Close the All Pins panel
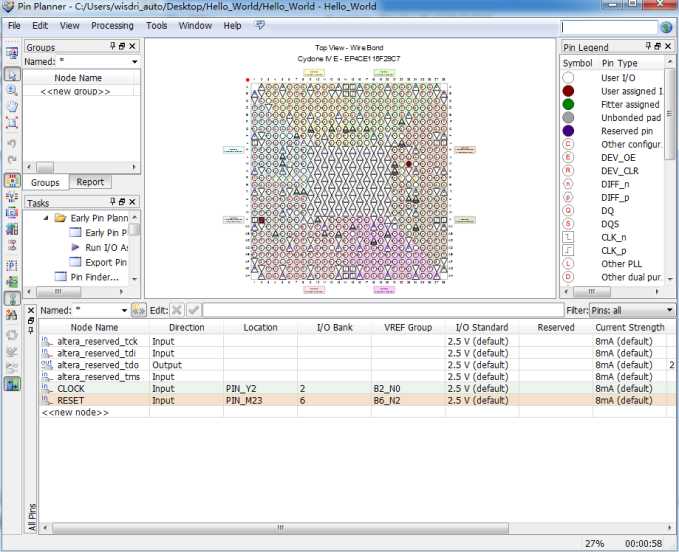 [31, 310]
